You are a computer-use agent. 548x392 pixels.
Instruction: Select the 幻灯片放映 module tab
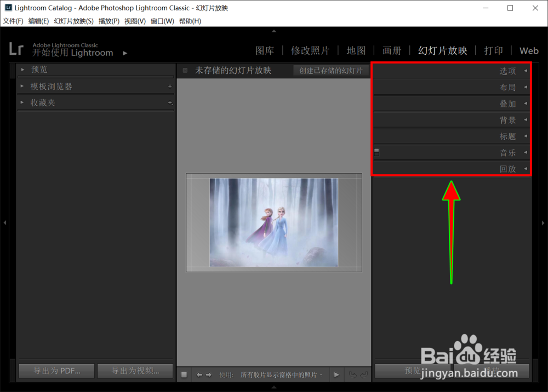pyautogui.click(x=442, y=50)
